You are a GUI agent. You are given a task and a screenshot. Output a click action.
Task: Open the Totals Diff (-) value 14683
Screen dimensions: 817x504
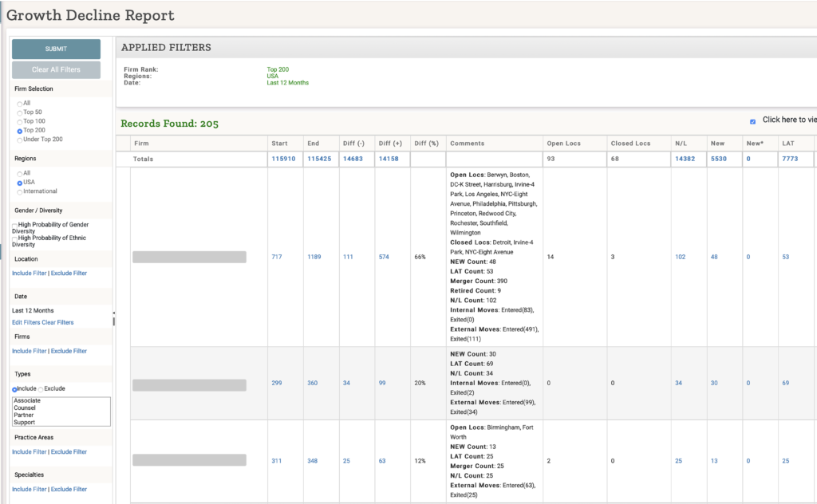(353, 159)
